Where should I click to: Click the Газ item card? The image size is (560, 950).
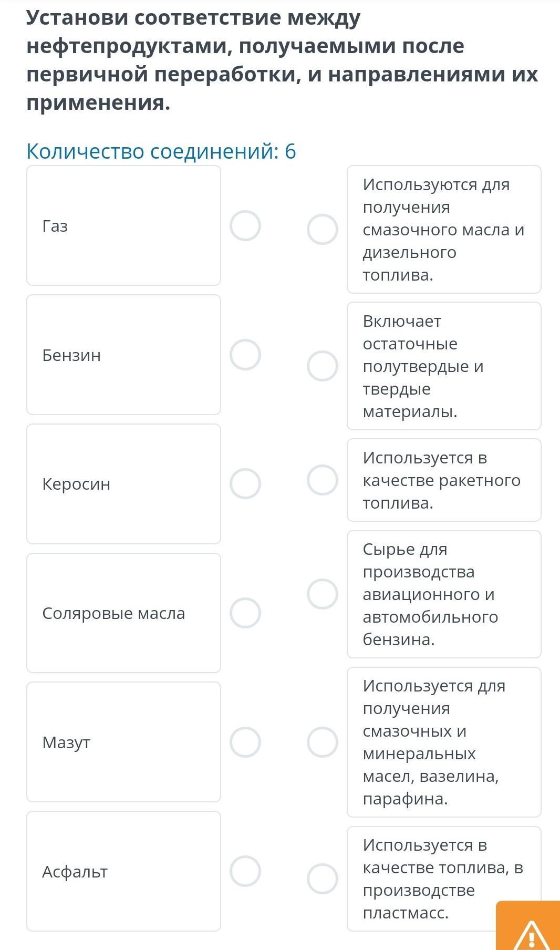[x=123, y=226]
